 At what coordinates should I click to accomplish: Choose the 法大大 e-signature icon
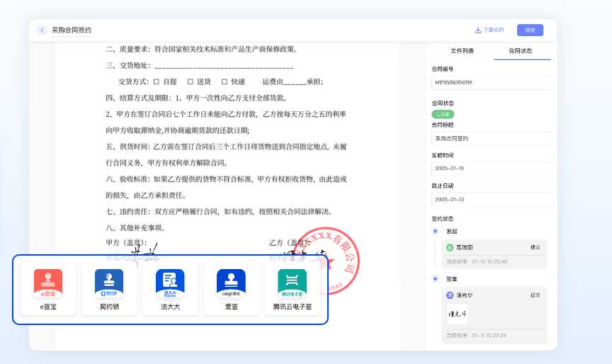(x=170, y=283)
